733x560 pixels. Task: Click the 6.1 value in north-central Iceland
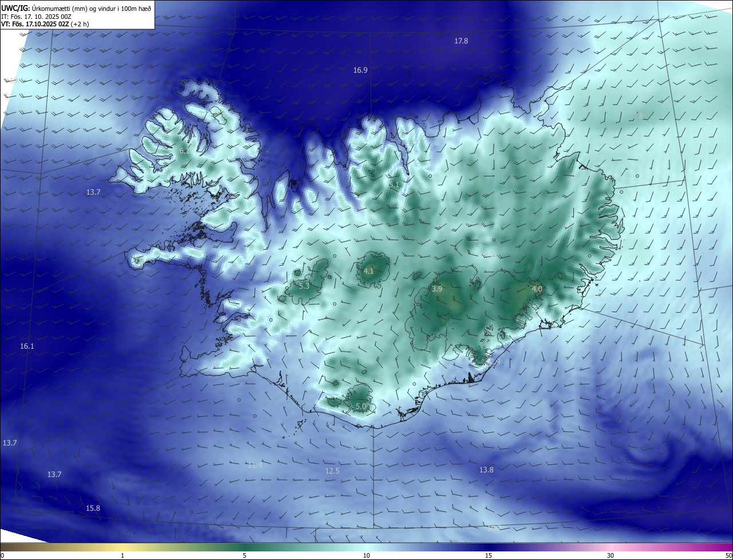(x=394, y=185)
